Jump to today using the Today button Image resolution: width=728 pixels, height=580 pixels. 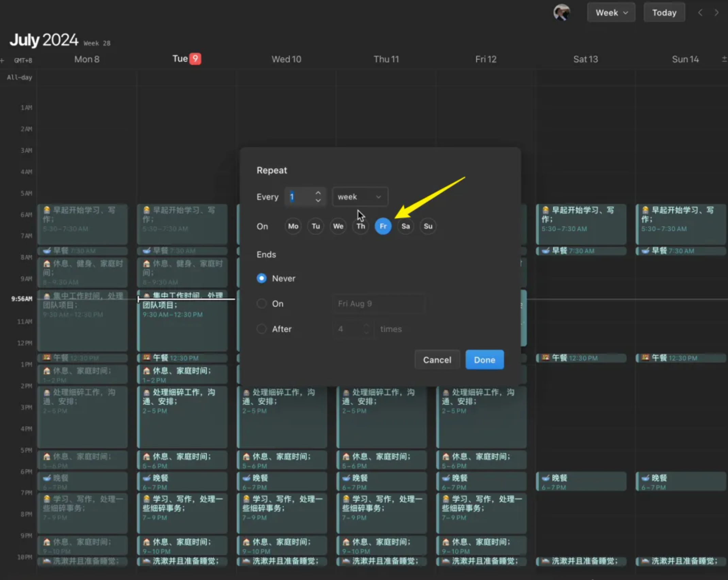(664, 12)
